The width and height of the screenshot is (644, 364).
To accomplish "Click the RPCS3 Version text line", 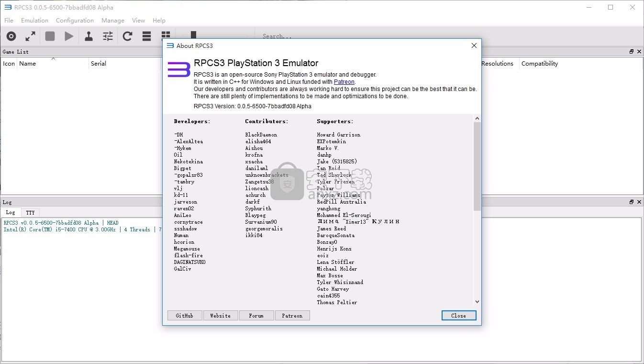I will click(253, 106).
